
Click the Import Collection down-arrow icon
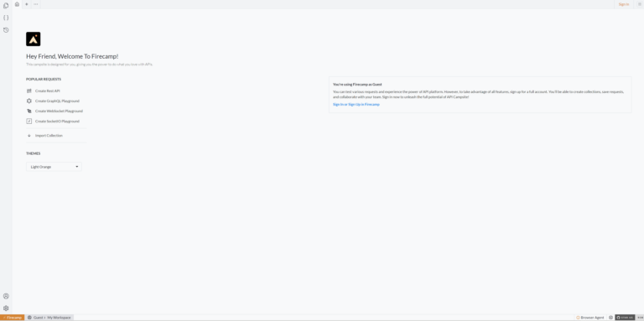pyautogui.click(x=29, y=136)
